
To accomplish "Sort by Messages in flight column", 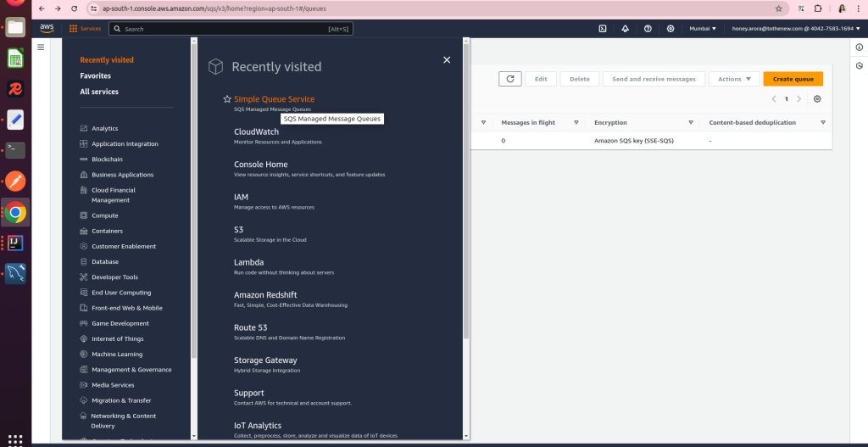I will click(576, 122).
